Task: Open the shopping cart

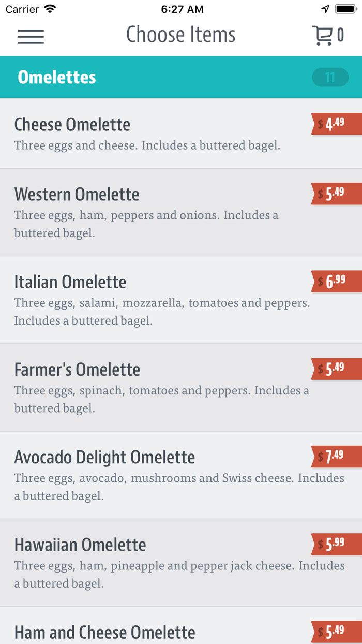Action: pos(328,35)
